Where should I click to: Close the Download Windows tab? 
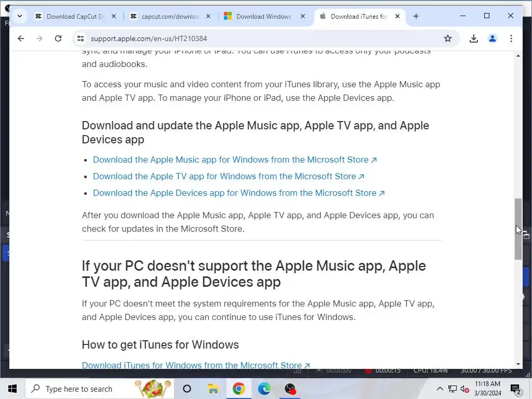pos(303,16)
